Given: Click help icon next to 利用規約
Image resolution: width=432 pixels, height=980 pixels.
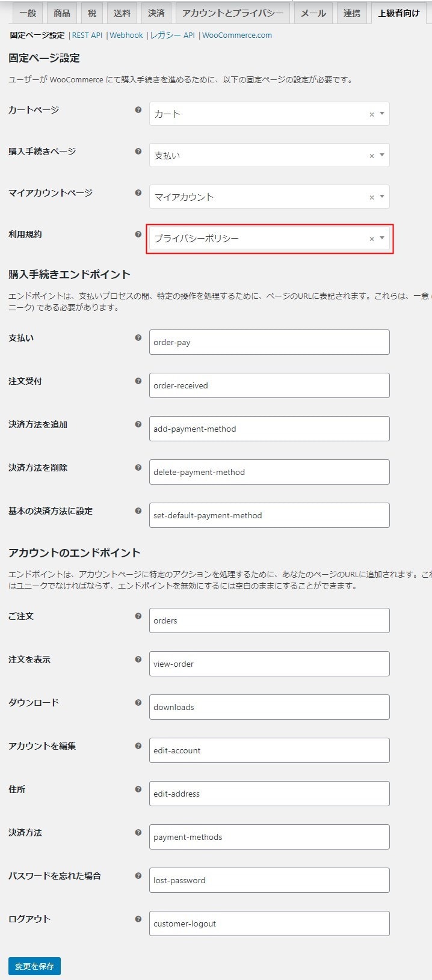Looking at the screenshot, I should click(x=138, y=234).
